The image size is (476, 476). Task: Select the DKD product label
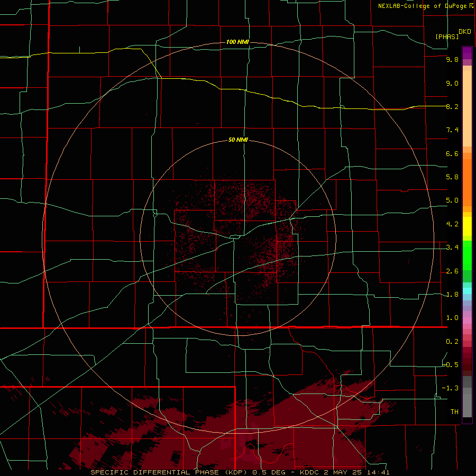coord(464,32)
